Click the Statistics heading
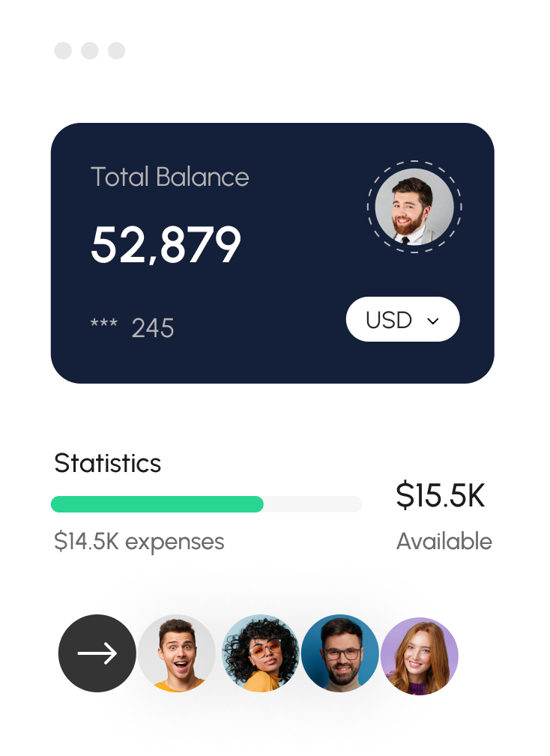This screenshot has width=550, height=756. (107, 463)
